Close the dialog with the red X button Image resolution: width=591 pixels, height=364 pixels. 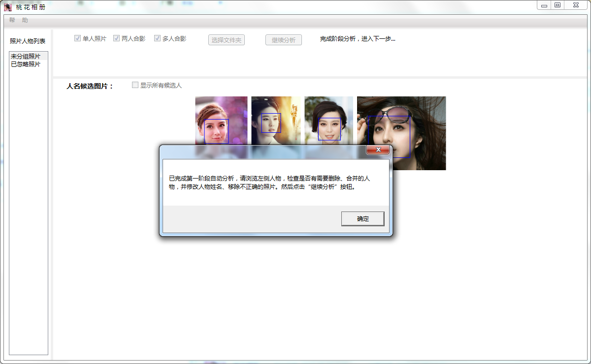point(378,150)
